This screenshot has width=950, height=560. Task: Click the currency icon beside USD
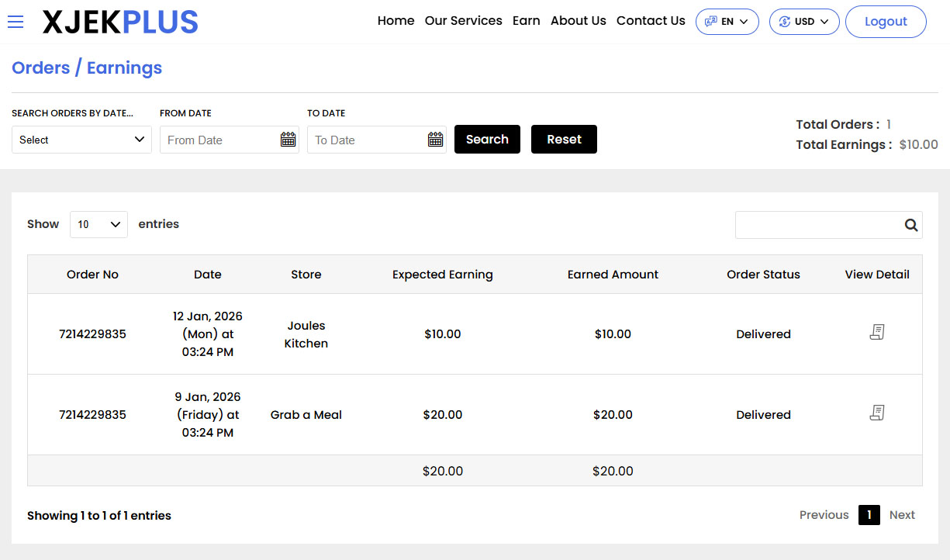point(785,22)
